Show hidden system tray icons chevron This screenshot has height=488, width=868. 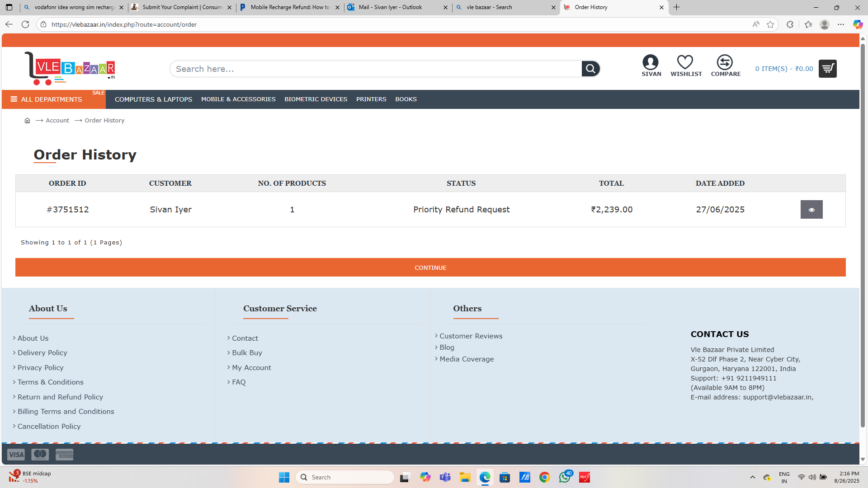(x=752, y=477)
